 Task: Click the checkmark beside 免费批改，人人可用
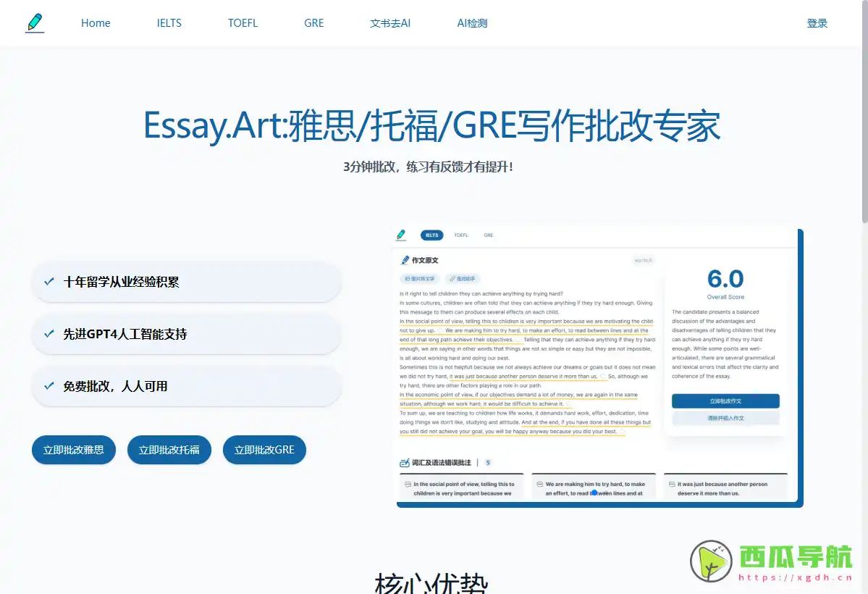[x=49, y=386]
